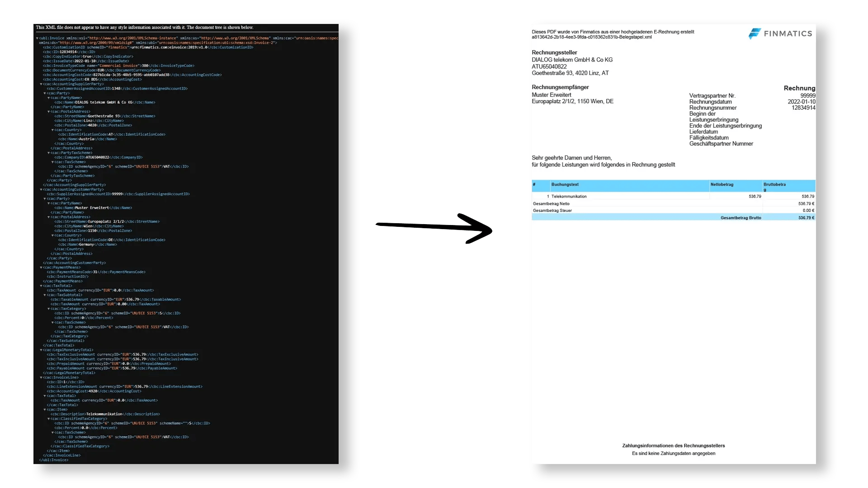Select the country name Austria XML line

(x=88, y=139)
